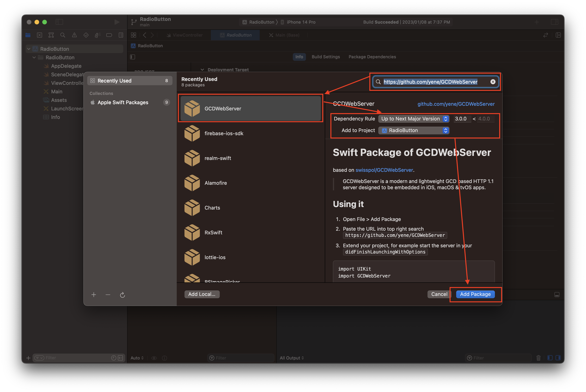Image resolution: width=586 pixels, height=392 pixels.
Task: Go forward with editor right chevron
Action: click(152, 35)
